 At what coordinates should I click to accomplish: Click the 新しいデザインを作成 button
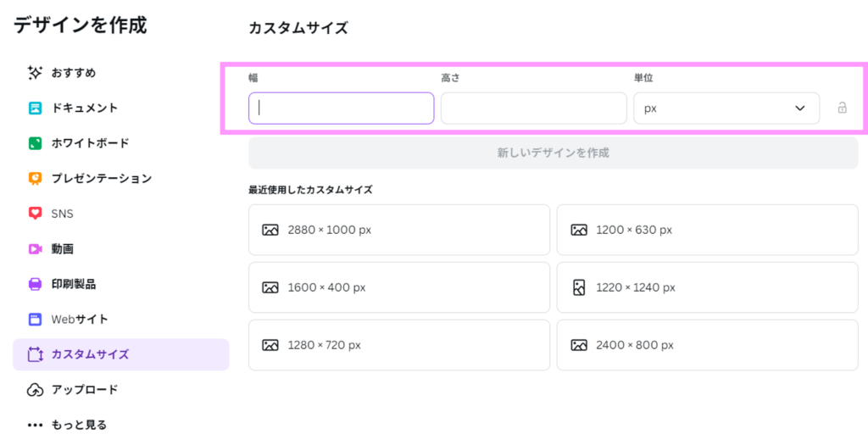(553, 153)
